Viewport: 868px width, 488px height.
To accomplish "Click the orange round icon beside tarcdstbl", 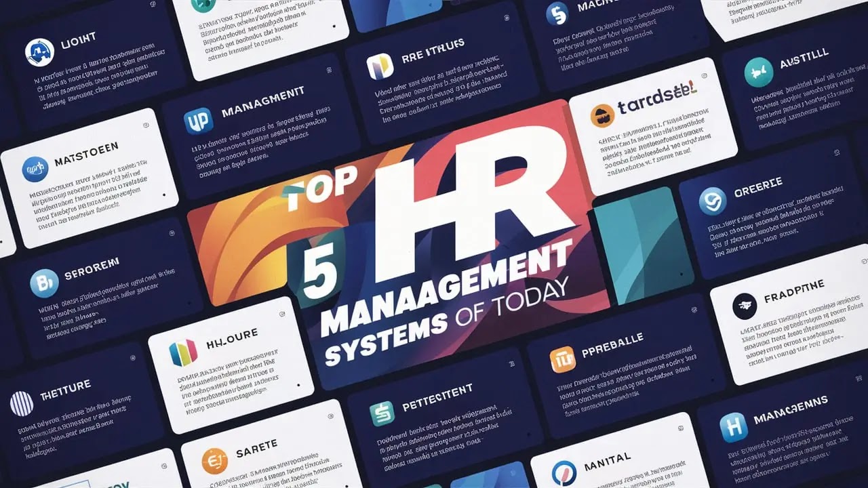I will [x=602, y=115].
